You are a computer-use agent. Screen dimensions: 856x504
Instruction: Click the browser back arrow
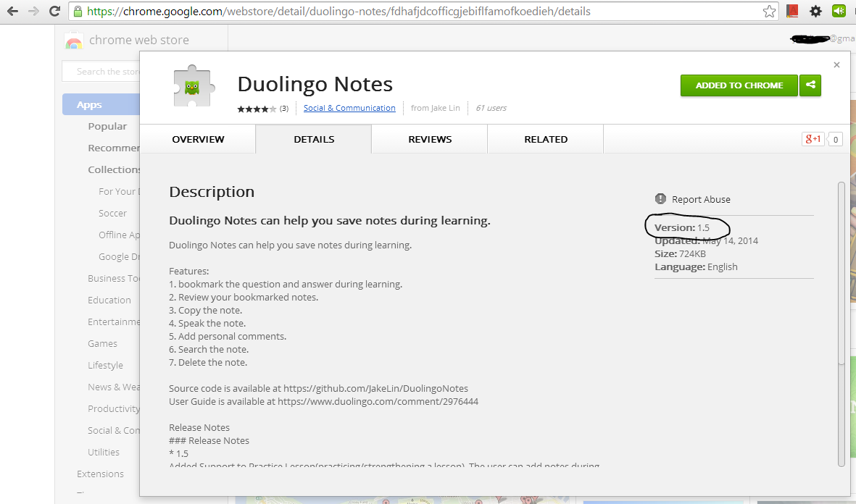pyautogui.click(x=12, y=11)
